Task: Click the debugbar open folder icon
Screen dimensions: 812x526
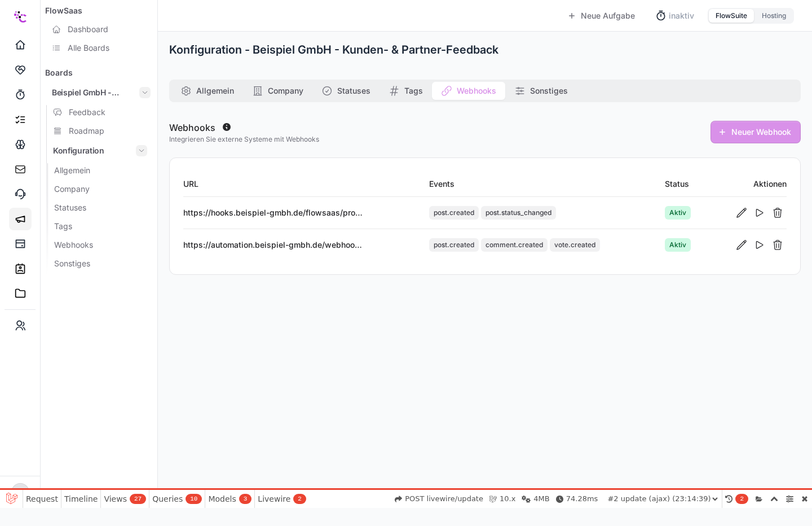Action: point(759,499)
